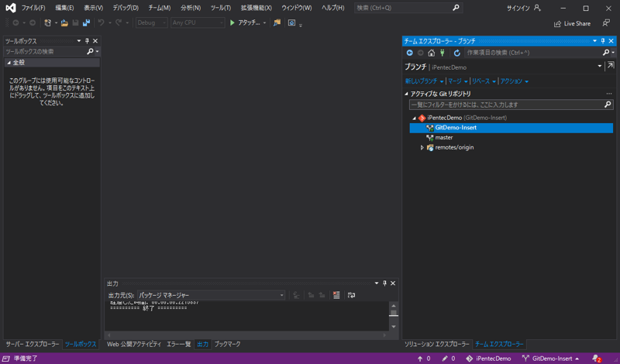Open the Merge dropdown
Viewport: 620px width, 364px height.
[x=457, y=81]
